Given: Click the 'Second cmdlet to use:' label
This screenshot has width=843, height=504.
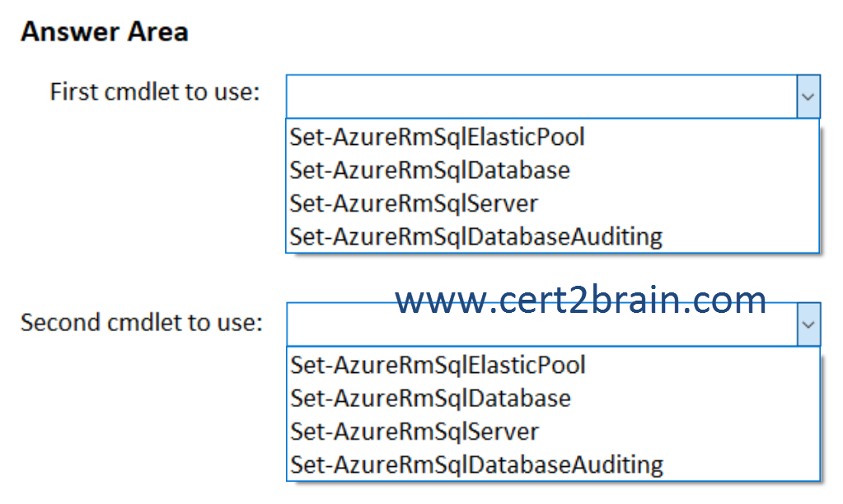Looking at the screenshot, I should [142, 322].
